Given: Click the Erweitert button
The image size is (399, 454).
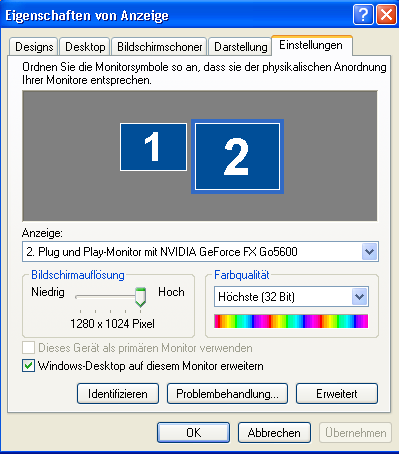Looking at the screenshot, I should point(337,394).
